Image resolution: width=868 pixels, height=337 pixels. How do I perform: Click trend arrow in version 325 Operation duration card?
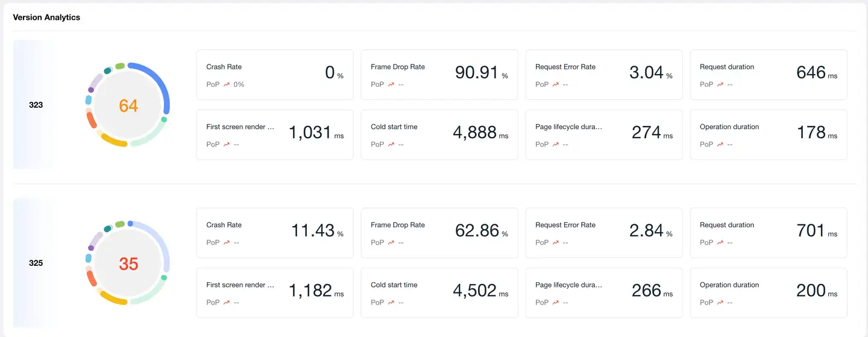click(720, 303)
